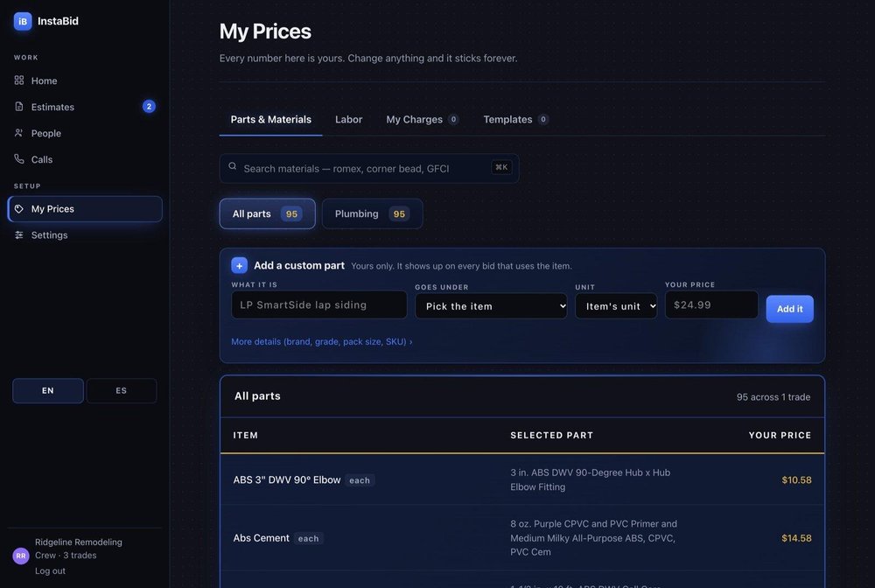Click the My Prices page heading

(x=265, y=31)
